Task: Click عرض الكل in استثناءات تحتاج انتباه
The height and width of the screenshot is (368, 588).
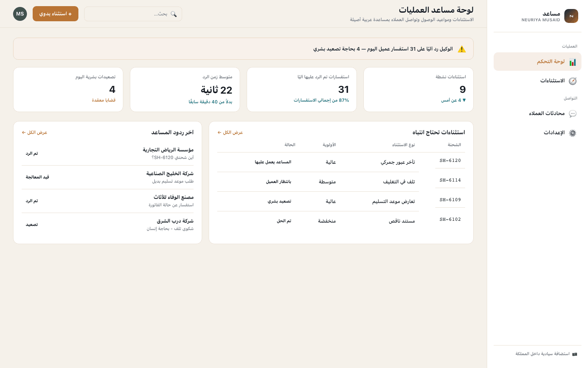Action: pos(230,132)
